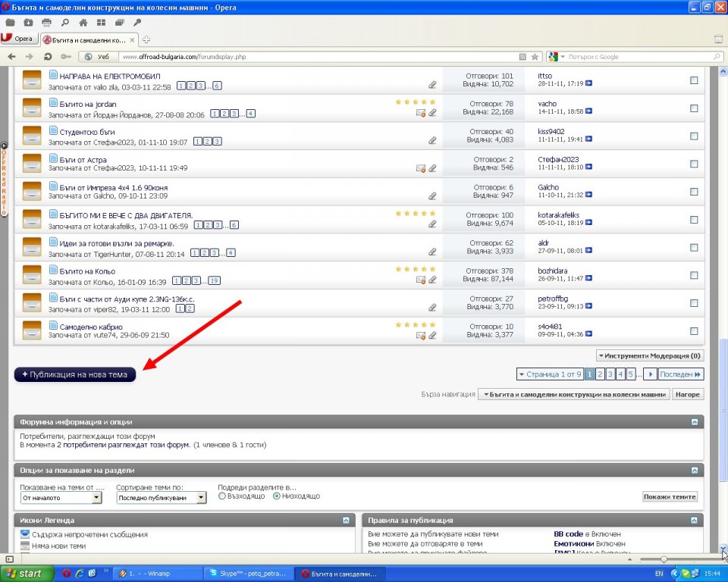The width and height of the screenshot is (728, 582).
Task: Go to the Последен page
Action: click(681, 374)
